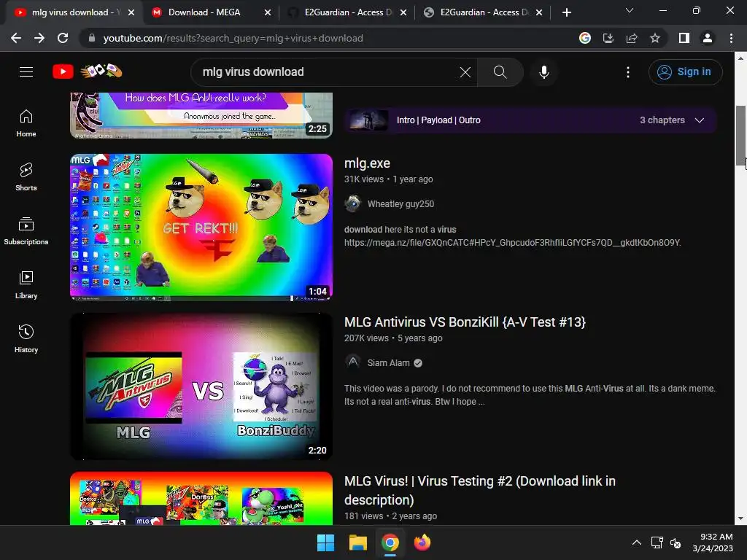Click the install app icon in address bar
This screenshot has width=747, height=560.
608,38
